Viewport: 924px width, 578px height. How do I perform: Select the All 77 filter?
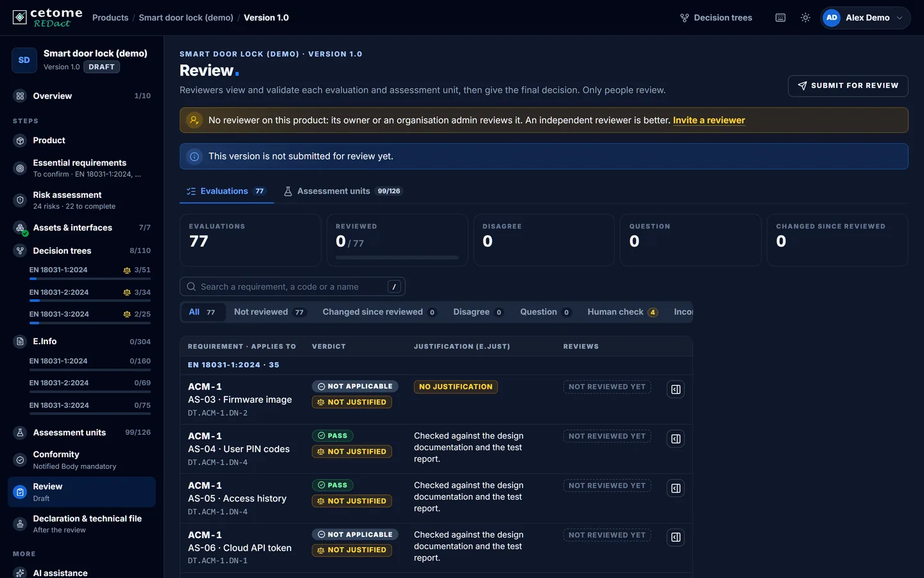[x=202, y=312]
